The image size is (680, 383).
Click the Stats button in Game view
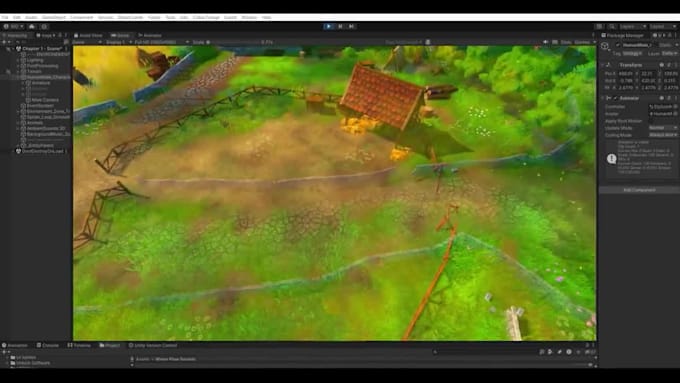(566, 42)
